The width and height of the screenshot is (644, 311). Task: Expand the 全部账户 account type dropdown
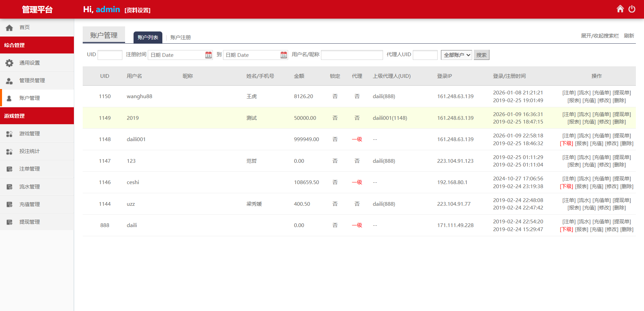[x=457, y=55]
